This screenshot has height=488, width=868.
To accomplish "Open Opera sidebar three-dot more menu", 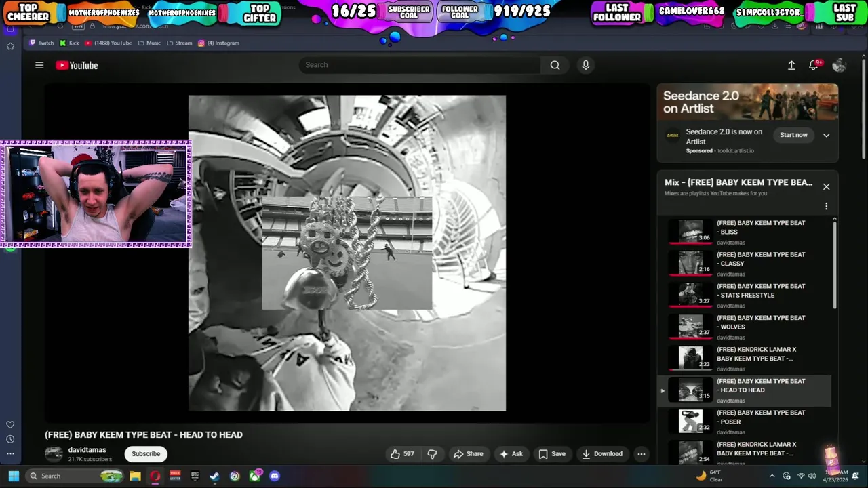I will (x=10, y=454).
